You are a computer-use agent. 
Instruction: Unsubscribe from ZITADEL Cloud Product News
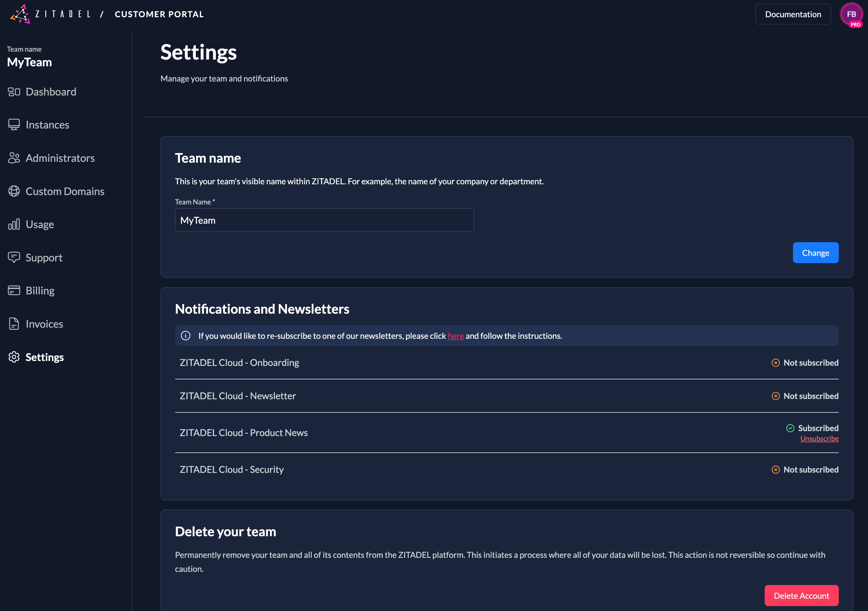pyautogui.click(x=820, y=438)
